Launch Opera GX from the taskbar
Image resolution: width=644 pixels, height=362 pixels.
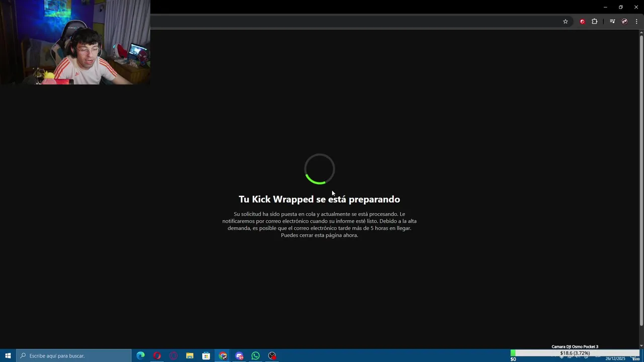point(174,355)
